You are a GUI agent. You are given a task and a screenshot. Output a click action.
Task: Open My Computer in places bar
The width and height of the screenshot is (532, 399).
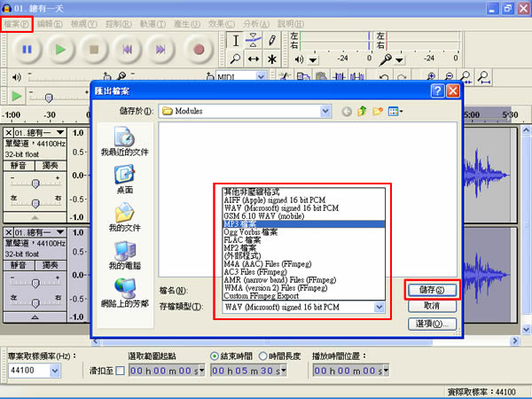124,255
